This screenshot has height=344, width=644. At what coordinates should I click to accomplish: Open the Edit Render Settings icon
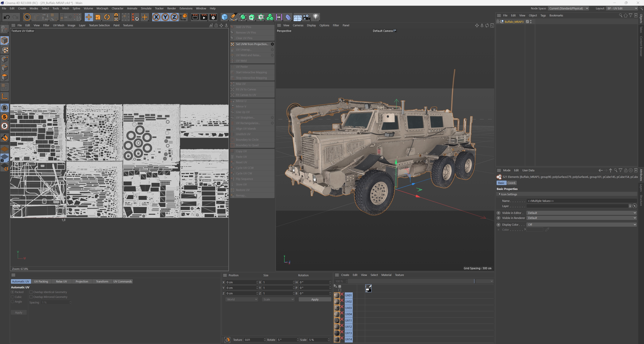coord(213,17)
